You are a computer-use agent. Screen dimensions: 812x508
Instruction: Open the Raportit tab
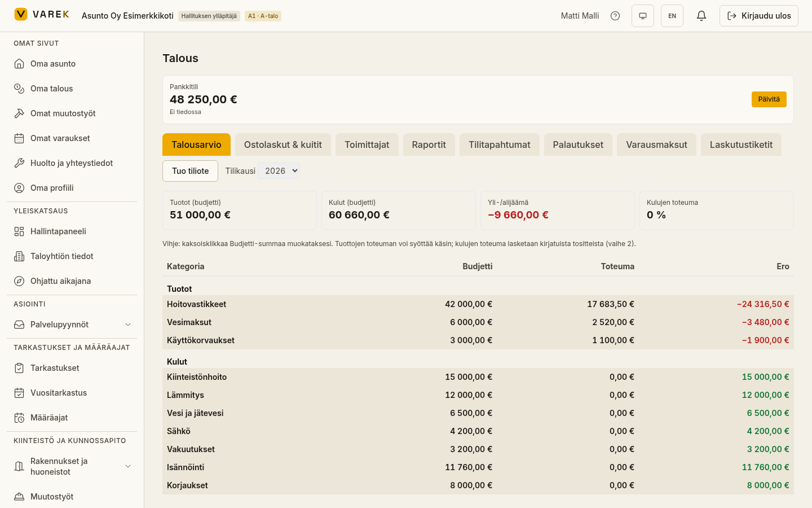(x=429, y=144)
